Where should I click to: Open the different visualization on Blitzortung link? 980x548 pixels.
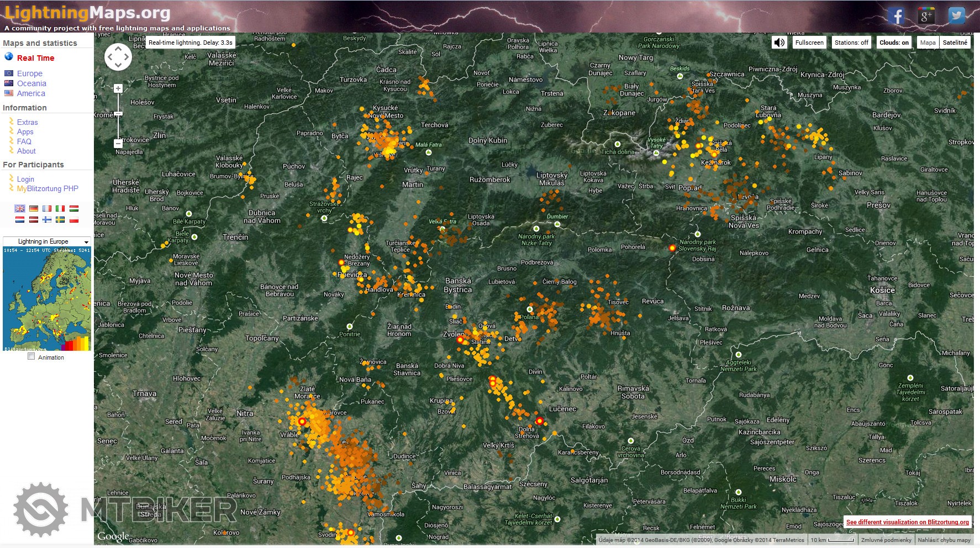(907, 522)
